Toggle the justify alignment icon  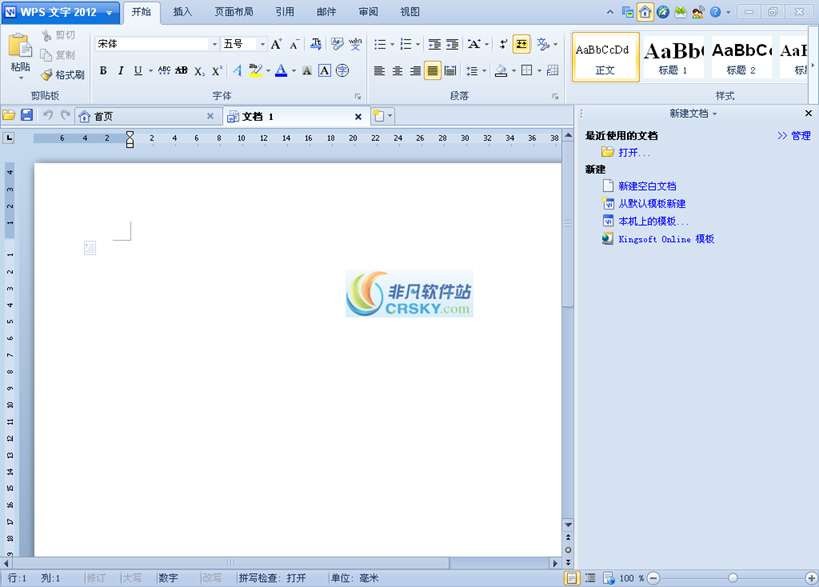pos(432,71)
